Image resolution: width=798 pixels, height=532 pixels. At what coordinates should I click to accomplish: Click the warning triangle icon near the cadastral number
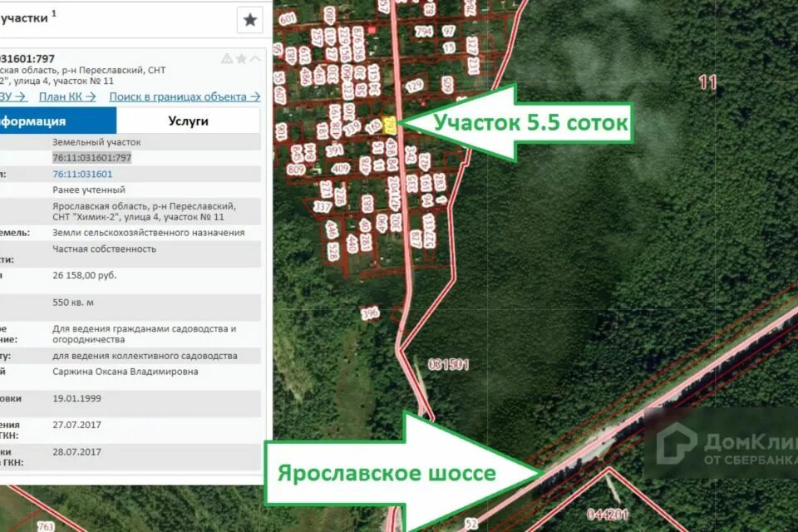coord(227,58)
